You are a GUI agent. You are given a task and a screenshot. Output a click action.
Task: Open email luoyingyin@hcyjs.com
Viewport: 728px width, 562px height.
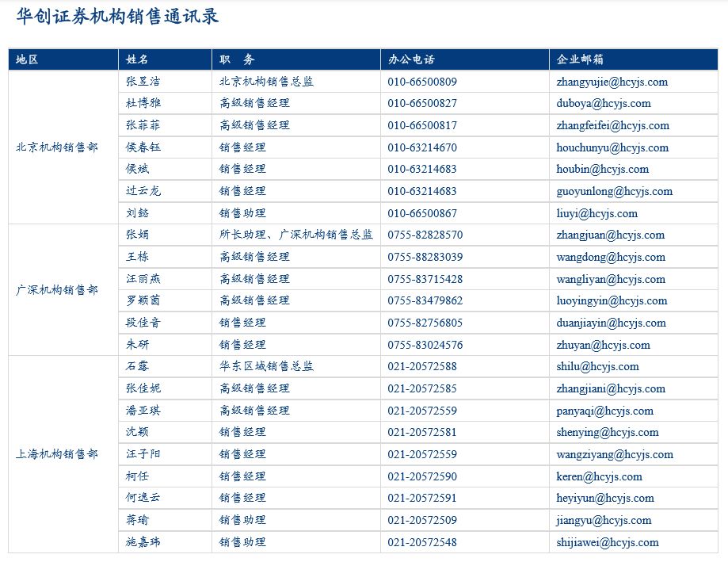[612, 301]
